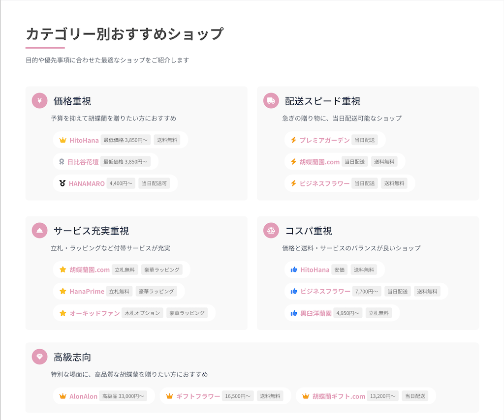504x420 pixels.
Task: Click the gold crown icon next to HitoHana
Action: 63,140
